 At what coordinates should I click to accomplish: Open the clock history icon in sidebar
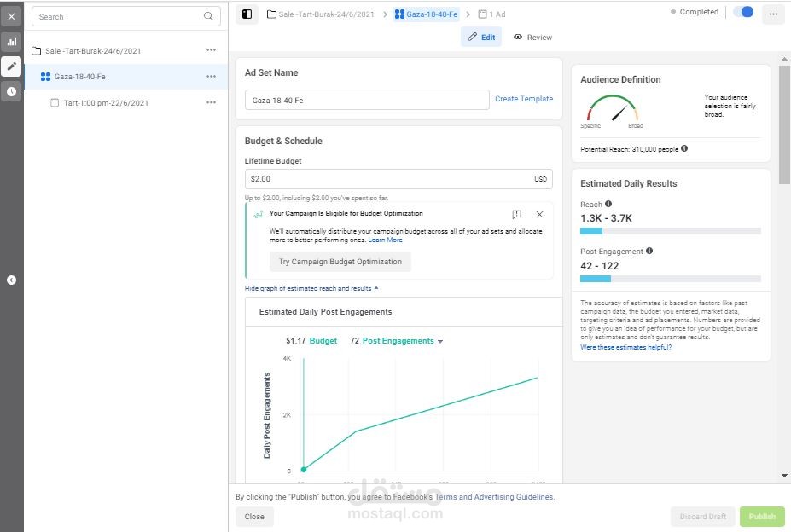[x=11, y=91]
